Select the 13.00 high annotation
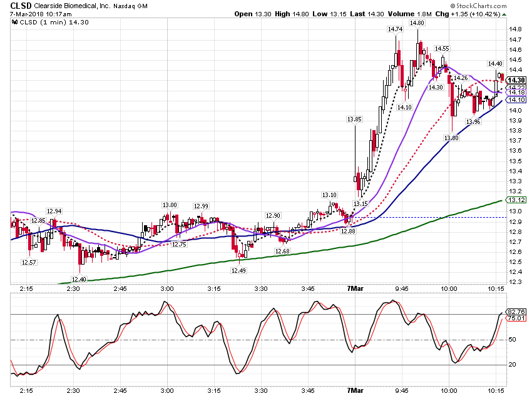This screenshot has height=396, width=532. [170, 205]
